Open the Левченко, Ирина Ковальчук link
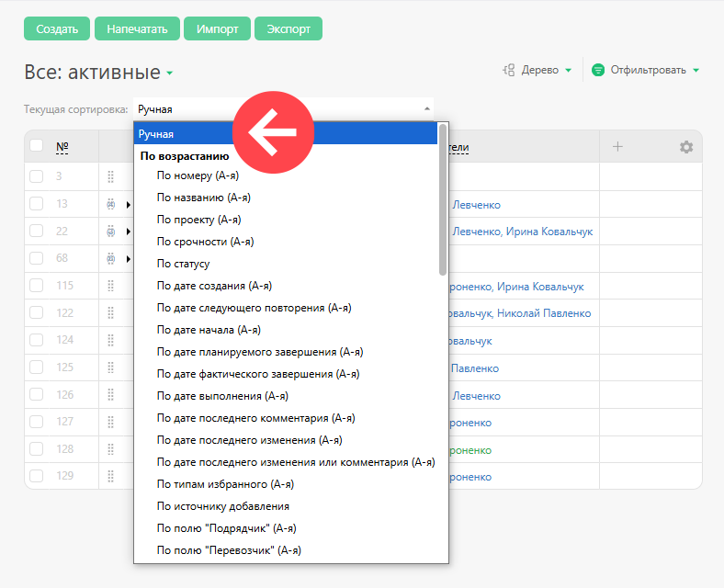This screenshot has height=588, width=724. 522,232
